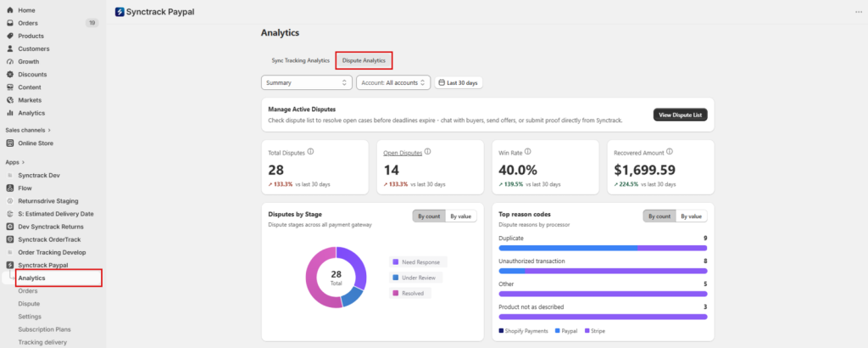Open Dispute in the sidebar submenu

click(x=29, y=304)
